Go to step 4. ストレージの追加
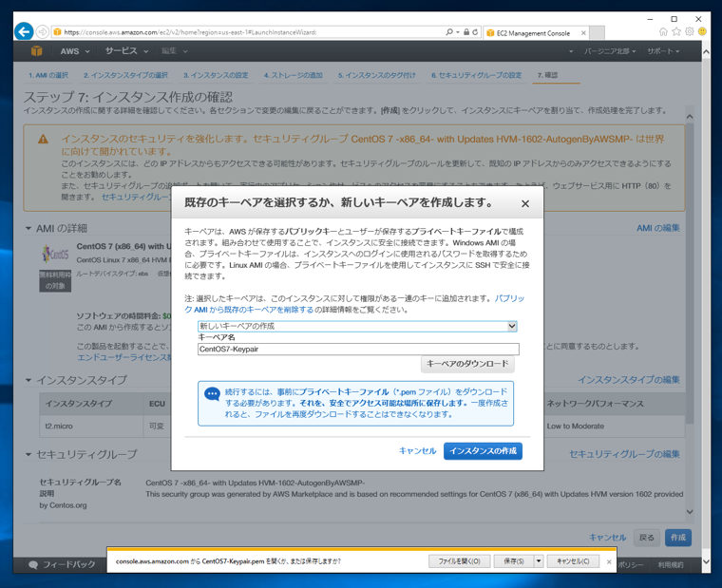Viewport: 722px width, 588px height. 294,75
